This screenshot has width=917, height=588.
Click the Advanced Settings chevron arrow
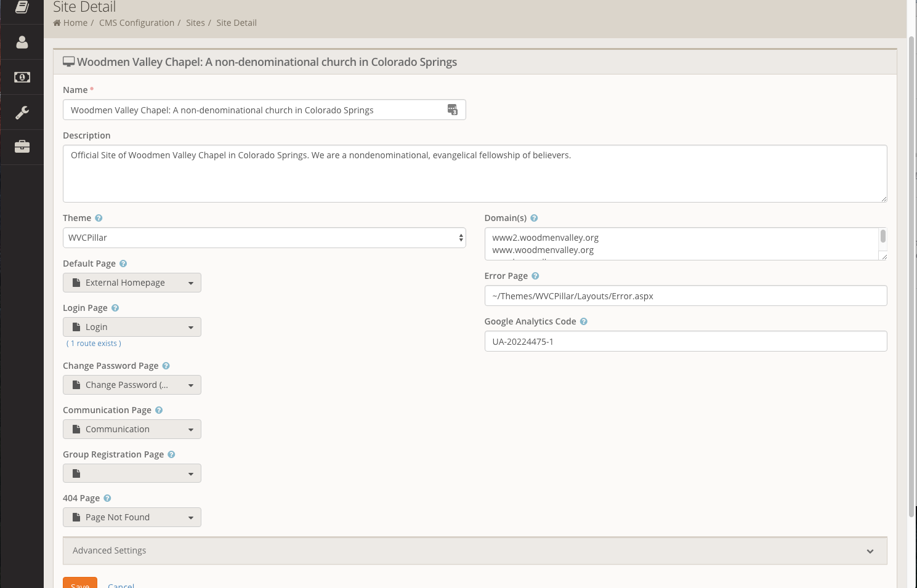click(x=870, y=551)
